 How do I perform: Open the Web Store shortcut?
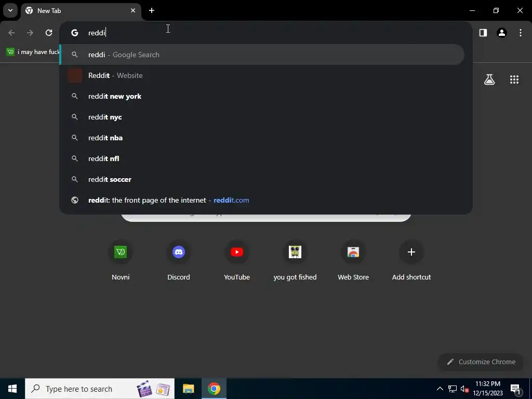click(353, 261)
